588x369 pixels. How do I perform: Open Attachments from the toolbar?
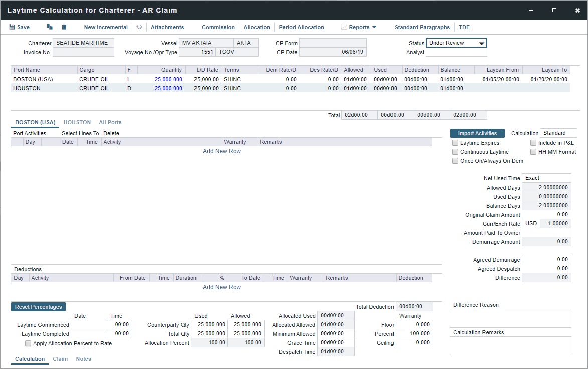(x=167, y=27)
